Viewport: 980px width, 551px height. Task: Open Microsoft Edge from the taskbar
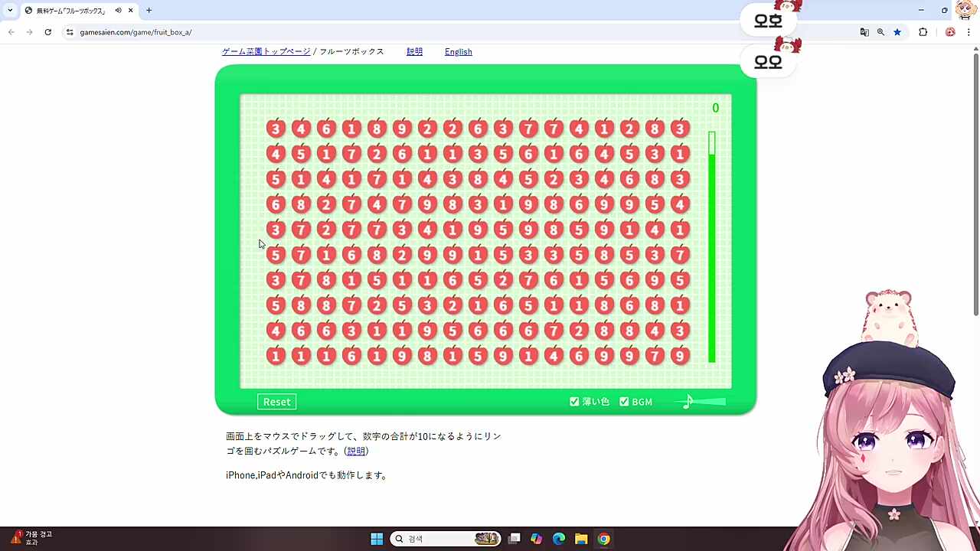(559, 539)
